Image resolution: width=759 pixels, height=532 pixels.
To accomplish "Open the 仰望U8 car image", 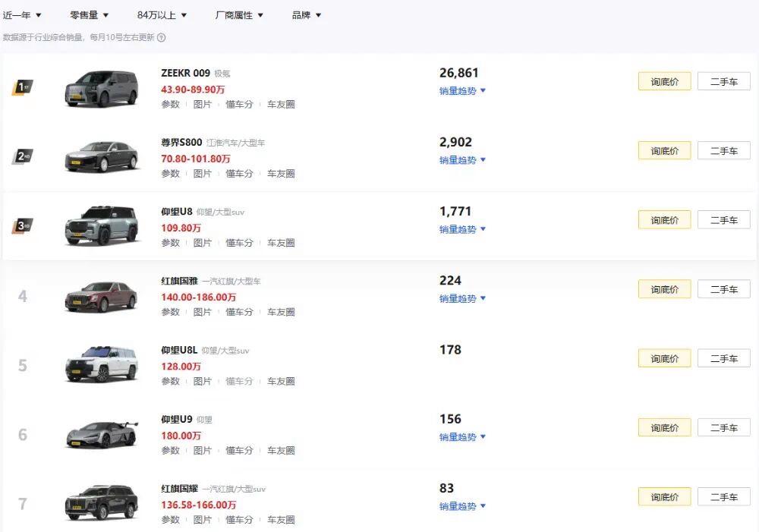I will click(x=102, y=226).
